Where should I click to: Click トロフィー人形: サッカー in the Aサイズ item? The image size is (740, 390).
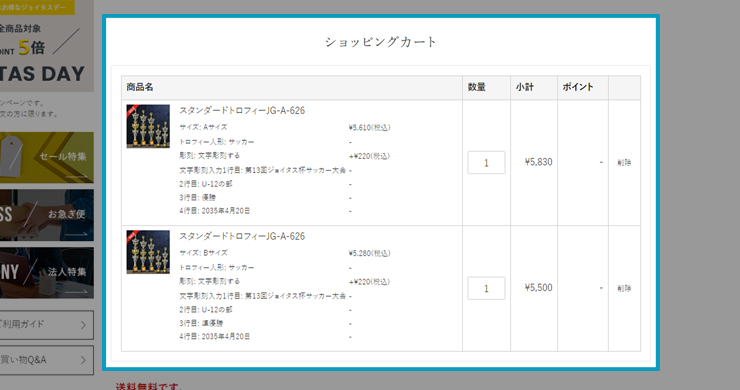click(217, 142)
